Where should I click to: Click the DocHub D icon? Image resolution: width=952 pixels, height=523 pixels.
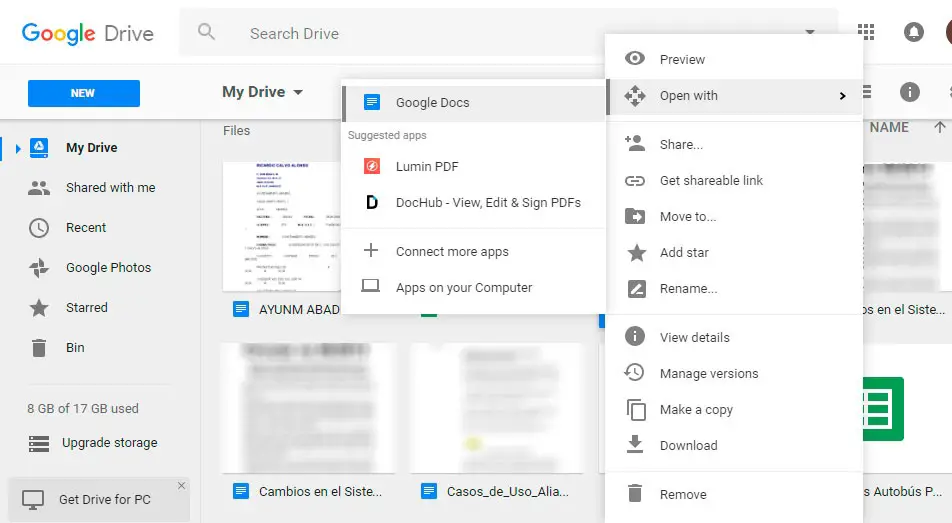[372, 202]
